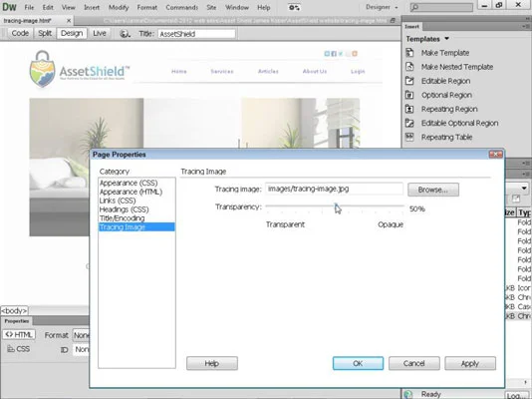The height and width of the screenshot is (399, 532).
Task: Switch to Split view
Action: [45, 33]
